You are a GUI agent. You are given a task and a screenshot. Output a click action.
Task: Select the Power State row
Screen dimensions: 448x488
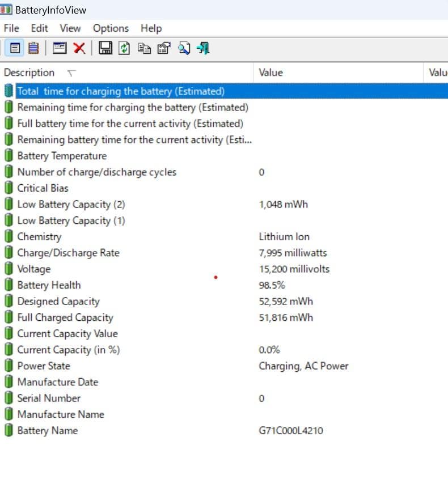click(44, 366)
